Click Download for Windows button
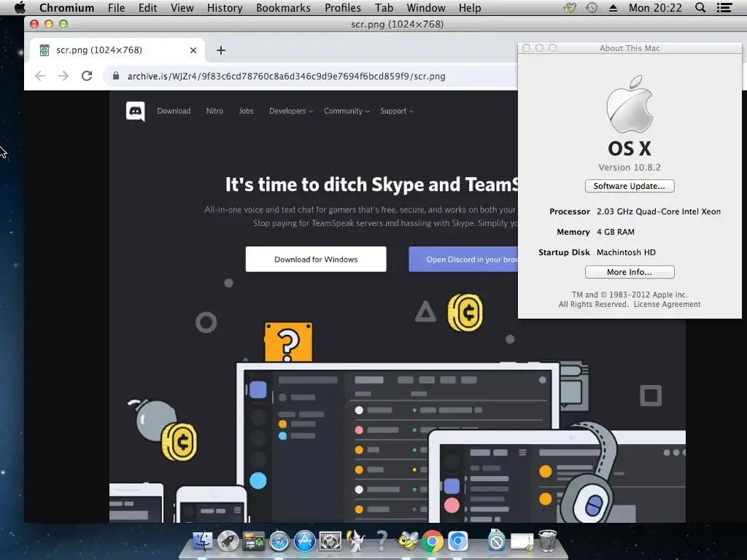747x560 pixels. click(316, 259)
